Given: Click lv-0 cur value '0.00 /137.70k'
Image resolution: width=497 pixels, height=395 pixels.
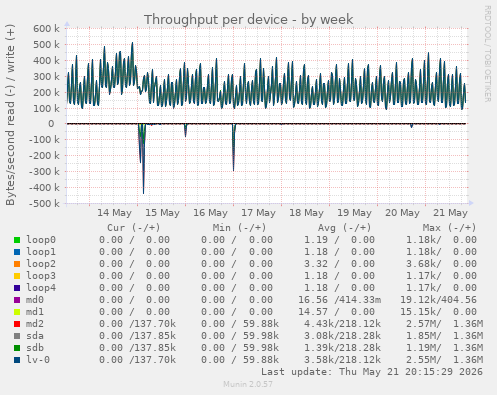Looking at the screenshot, I should [x=137, y=360].
